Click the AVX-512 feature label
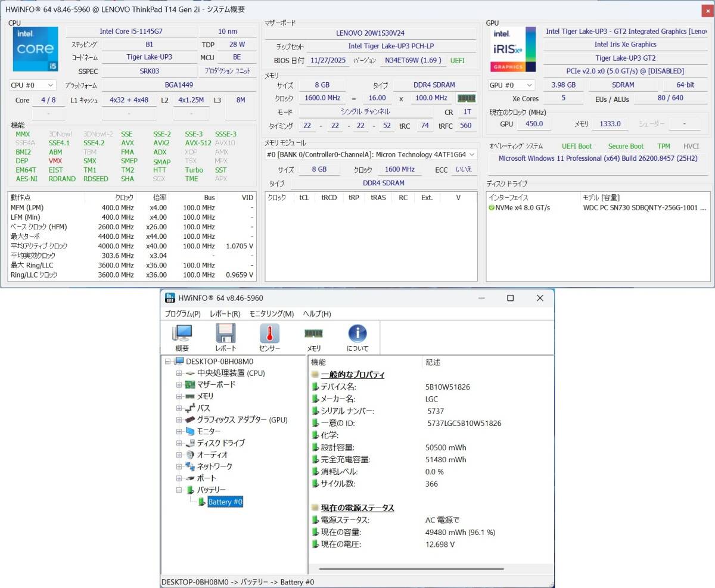Screen dimensions: 715x588 198,143
